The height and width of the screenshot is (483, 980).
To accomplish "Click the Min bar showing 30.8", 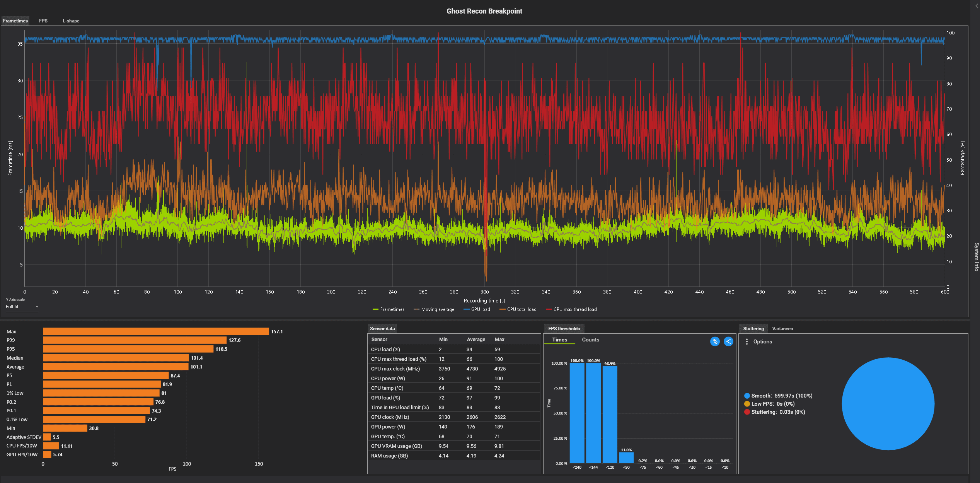I will pos(65,428).
